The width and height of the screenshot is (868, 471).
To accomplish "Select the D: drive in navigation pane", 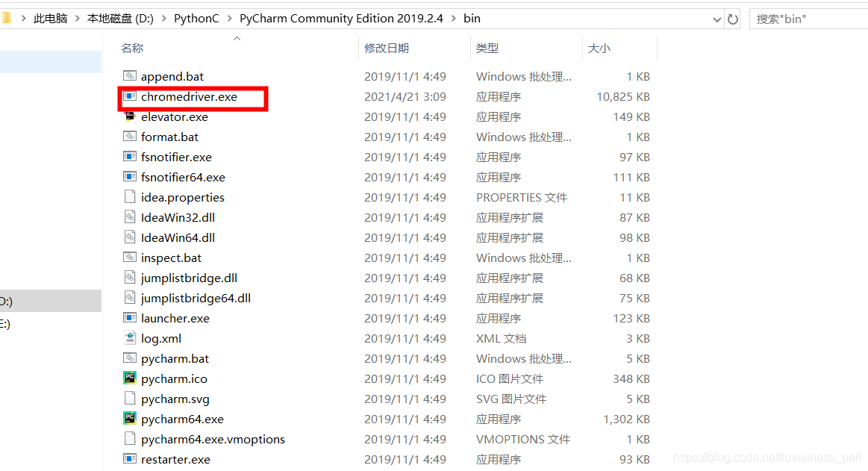I will pos(50,301).
